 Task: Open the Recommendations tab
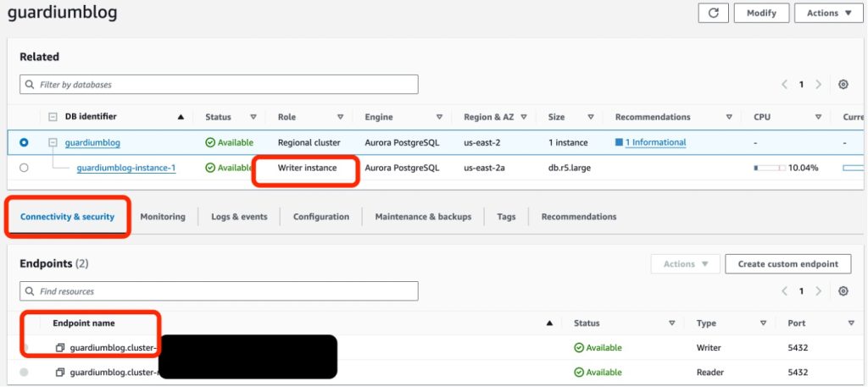pyautogui.click(x=579, y=217)
